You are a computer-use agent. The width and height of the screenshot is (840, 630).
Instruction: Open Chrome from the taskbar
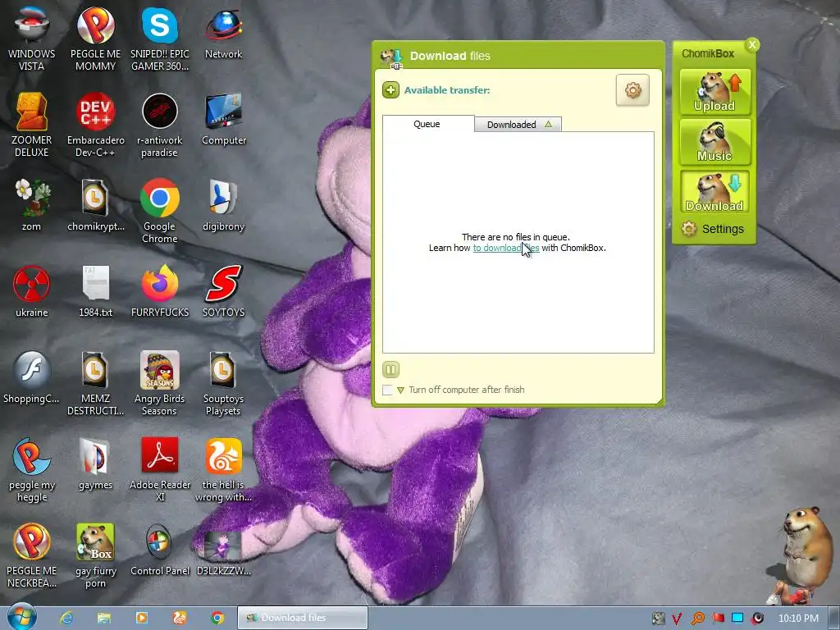point(217,618)
